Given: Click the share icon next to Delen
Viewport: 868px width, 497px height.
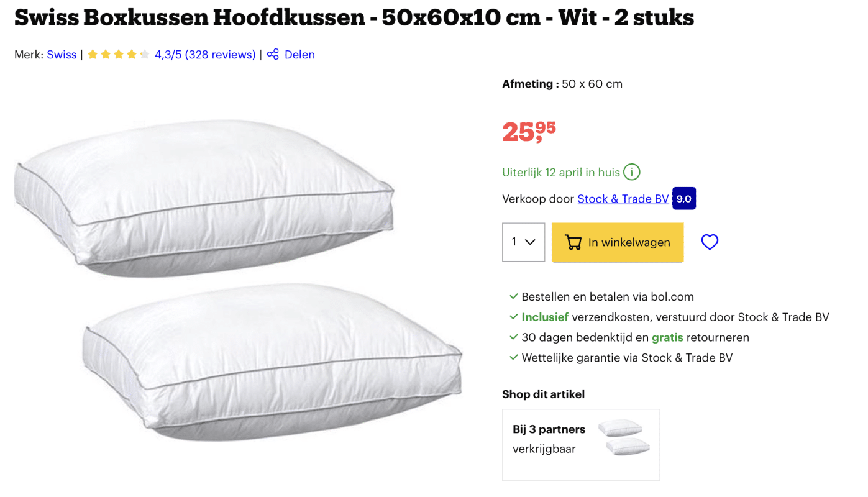Looking at the screenshot, I should pyautogui.click(x=273, y=55).
